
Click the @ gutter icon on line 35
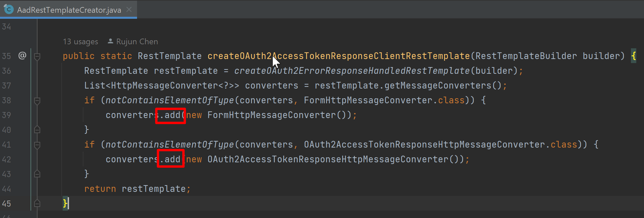click(22, 55)
